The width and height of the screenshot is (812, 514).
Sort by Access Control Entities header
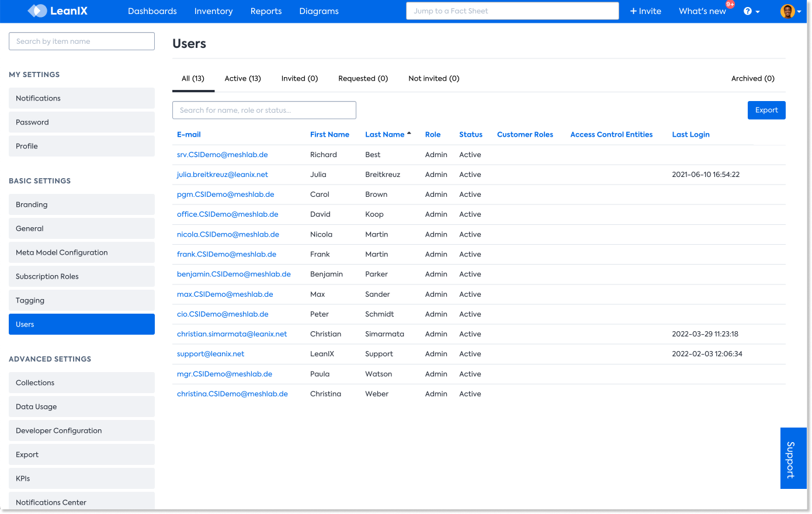click(612, 134)
